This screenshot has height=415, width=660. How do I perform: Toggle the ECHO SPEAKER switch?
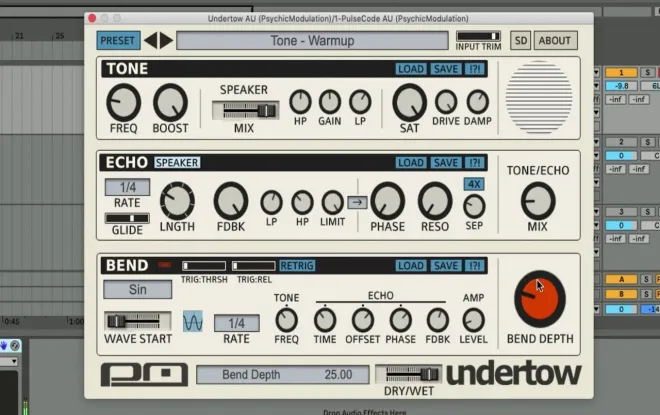pyautogui.click(x=177, y=162)
